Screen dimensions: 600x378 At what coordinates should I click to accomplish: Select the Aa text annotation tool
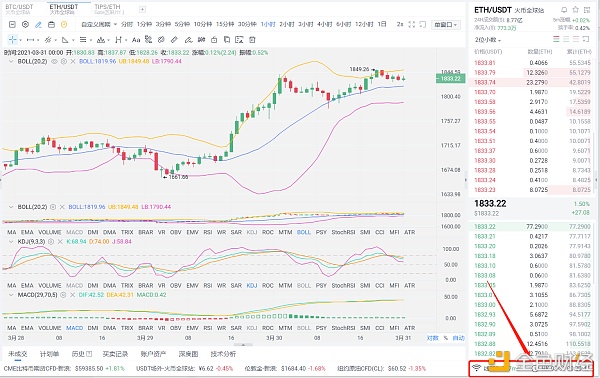click(x=136, y=40)
